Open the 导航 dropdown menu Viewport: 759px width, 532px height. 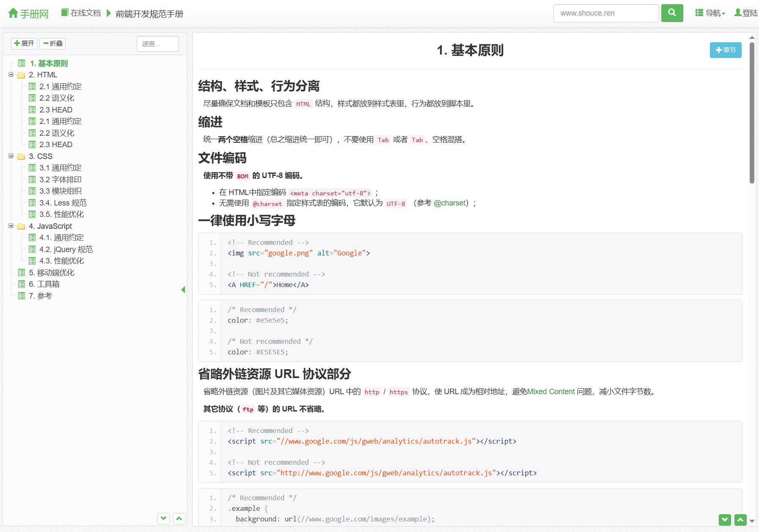(x=710, y=13)
